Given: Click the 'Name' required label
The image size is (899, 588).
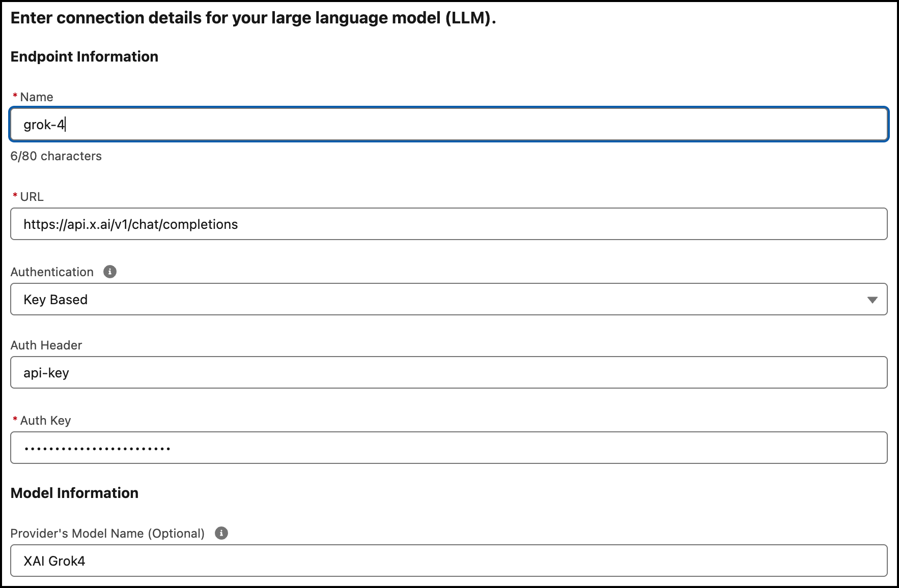Looking at the screenshot, I should [x=33, y=97].
